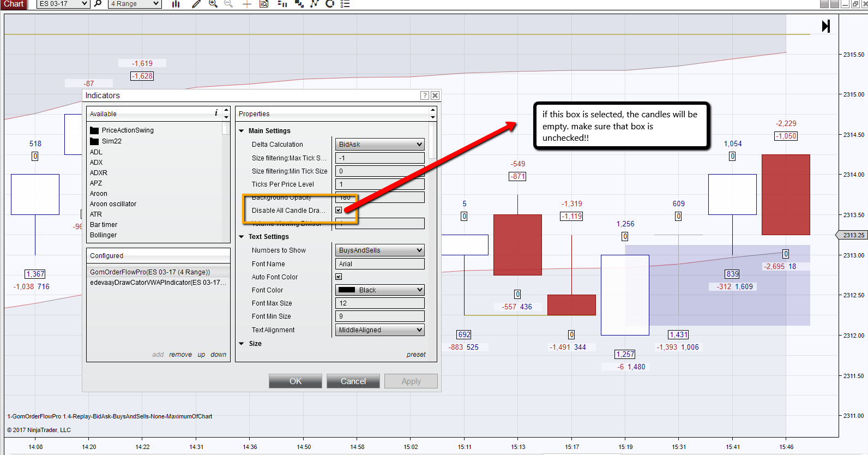Viewport: 868px width, 455px height.
Task: Open the Font Color Black swatch dropdown
Action: pyautogui.click(x=379, y=290)
